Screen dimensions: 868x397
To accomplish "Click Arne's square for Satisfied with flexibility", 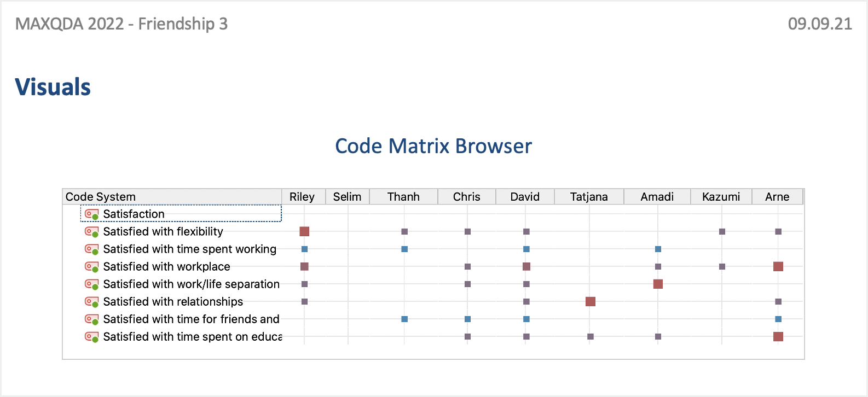I will 778,231.
